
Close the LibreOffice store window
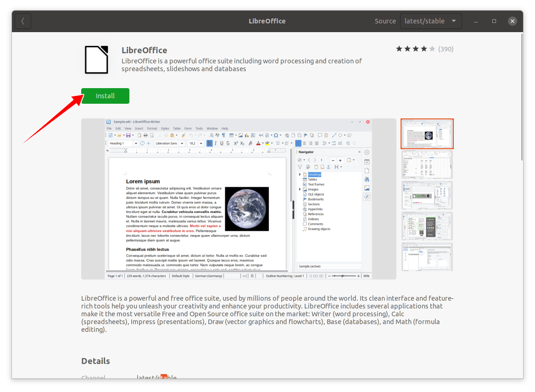pyautogui.click(x=513, y=21)
